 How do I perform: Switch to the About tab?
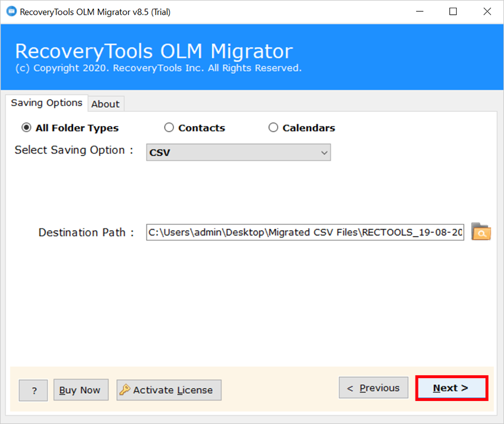click(106, 104)
